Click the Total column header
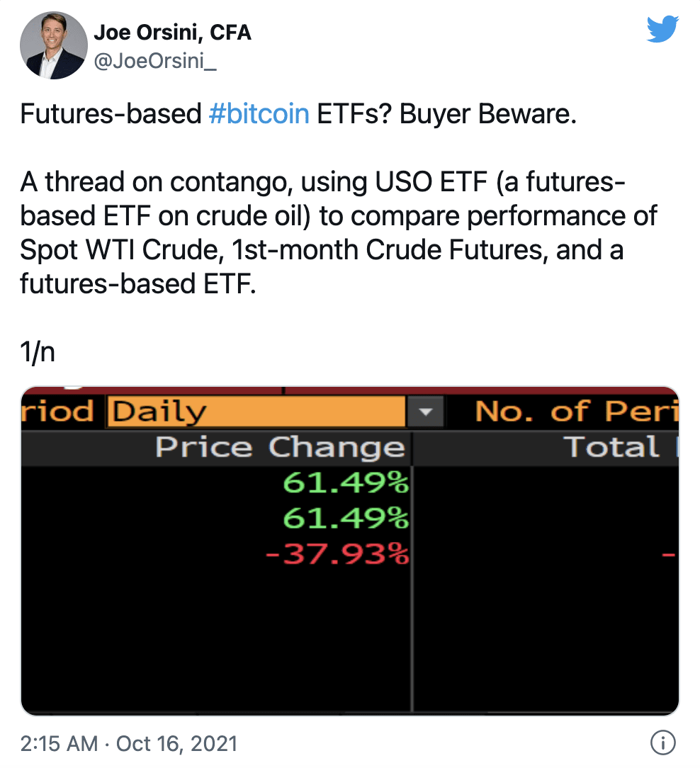The height and width of the screenshot is (768, 700). point(612,446)
